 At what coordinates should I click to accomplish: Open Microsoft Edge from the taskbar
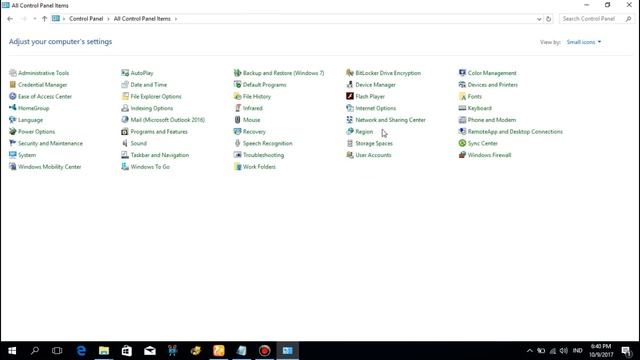click(81, 351)
